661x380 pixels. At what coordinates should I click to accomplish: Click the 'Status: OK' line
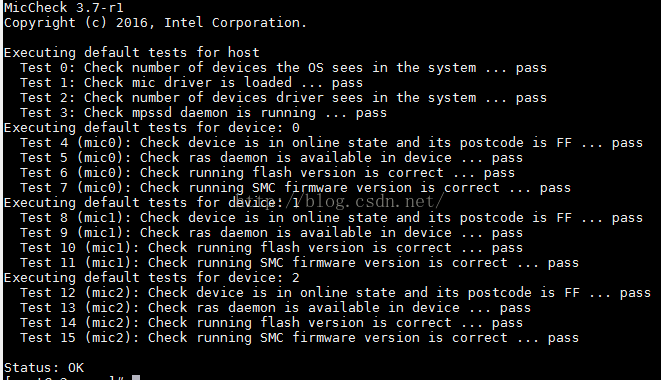[44, 367]
